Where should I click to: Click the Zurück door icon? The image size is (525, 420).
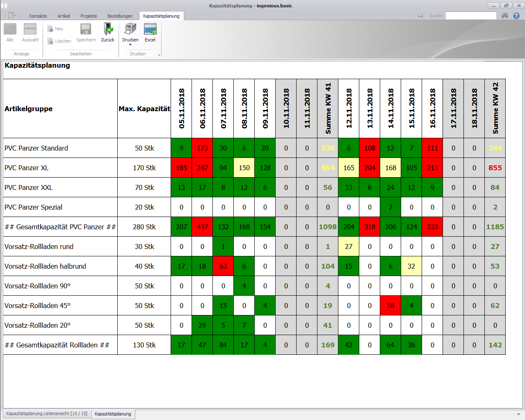[108, 30]
